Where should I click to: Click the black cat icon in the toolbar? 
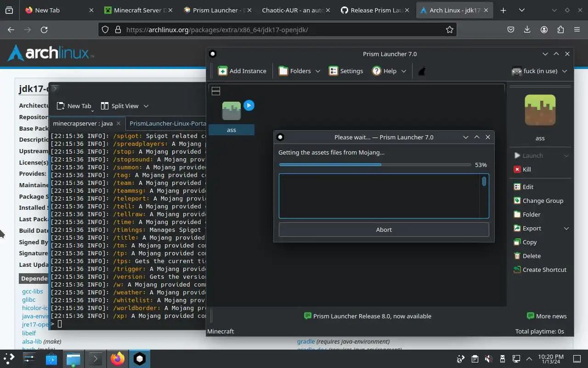tap(422, 71)
